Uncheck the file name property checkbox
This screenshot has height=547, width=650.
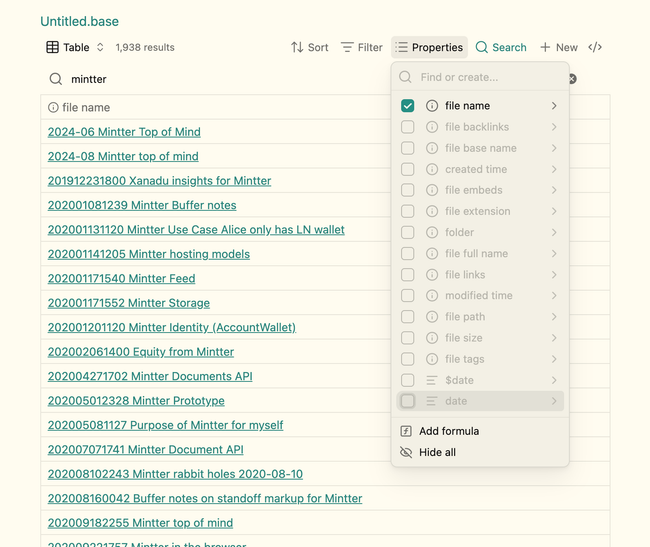(407, 106)
